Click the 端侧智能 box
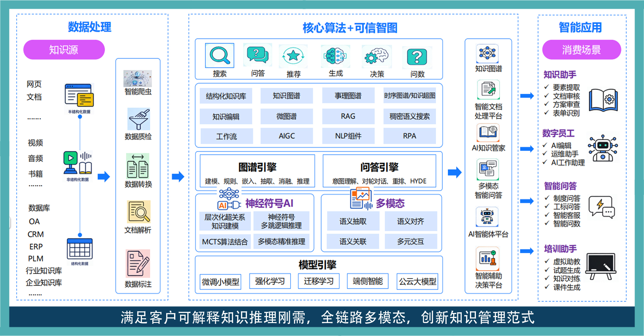 [367, 281]
